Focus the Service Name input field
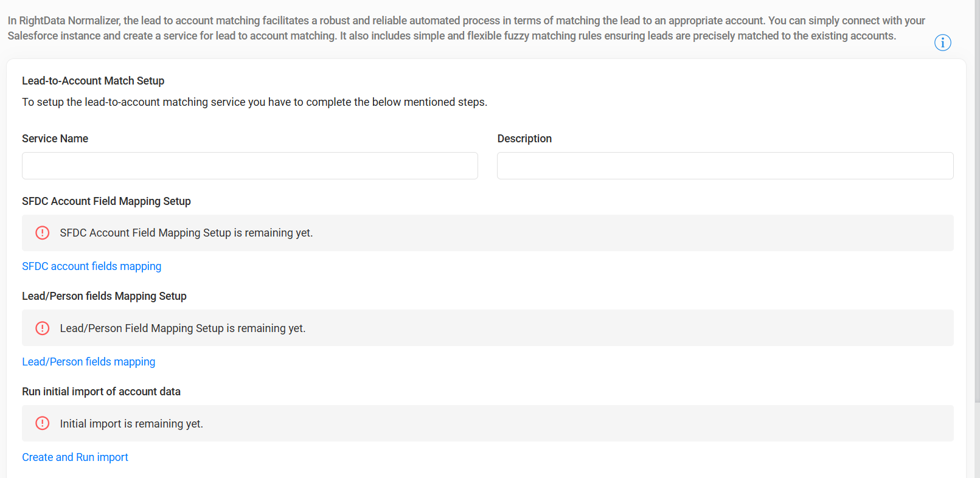This screenshot has width=980, height=478. pos(250,165)
